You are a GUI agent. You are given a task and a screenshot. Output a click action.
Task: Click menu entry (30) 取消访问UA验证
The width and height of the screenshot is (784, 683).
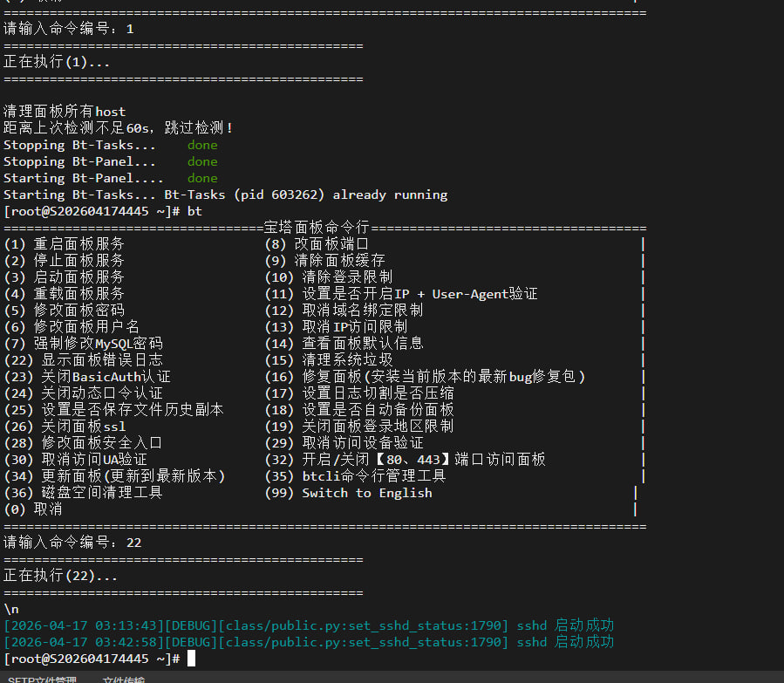click(76, 459)
